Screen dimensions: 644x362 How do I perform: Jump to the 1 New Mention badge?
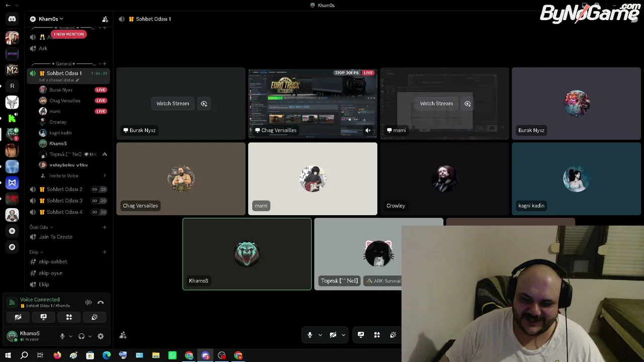[68, 34]
